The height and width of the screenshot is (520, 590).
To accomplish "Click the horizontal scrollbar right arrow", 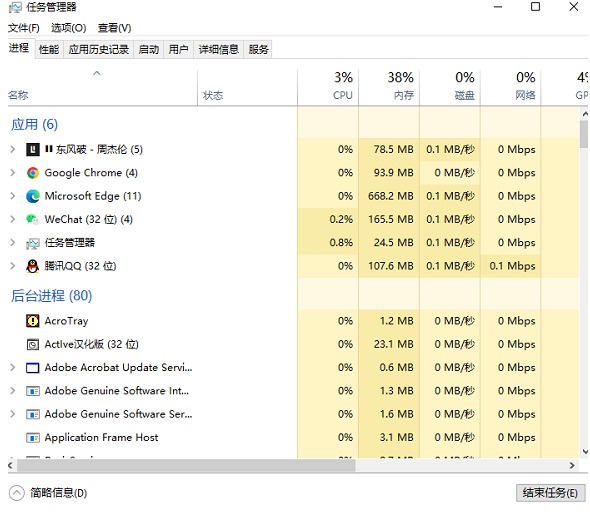I will (572, 466).
